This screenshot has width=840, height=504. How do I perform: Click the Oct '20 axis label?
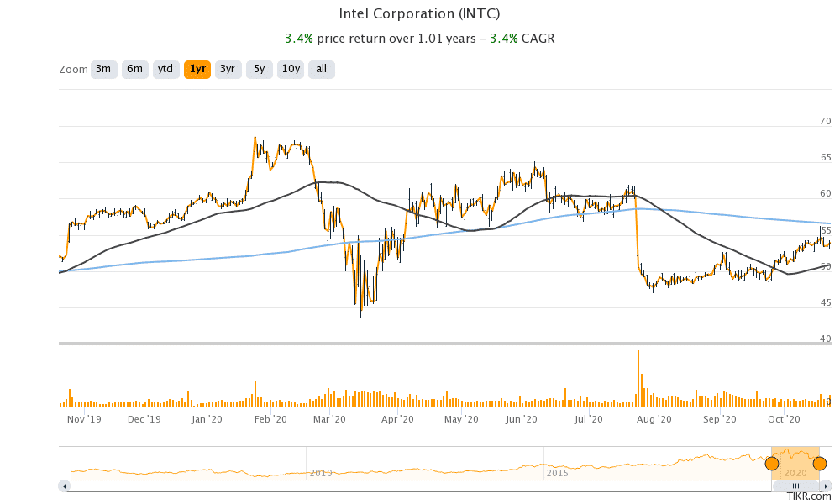coord(784,419)
